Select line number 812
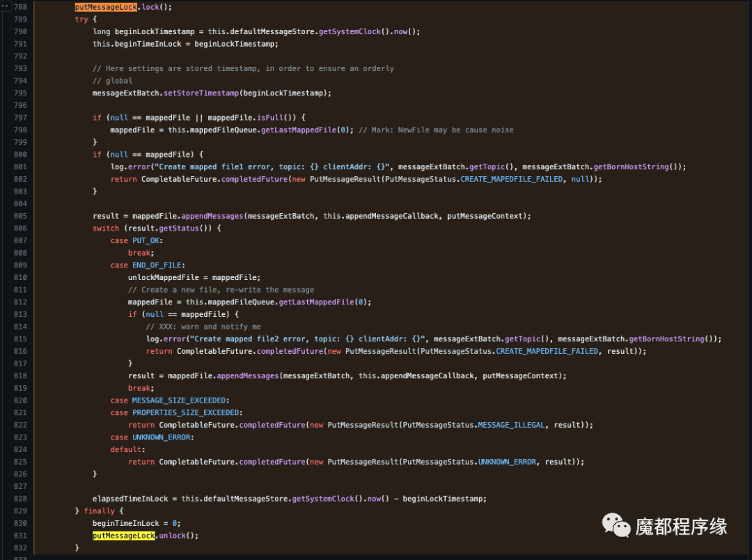This screenshot has height=560, width=752. (20, 302)
